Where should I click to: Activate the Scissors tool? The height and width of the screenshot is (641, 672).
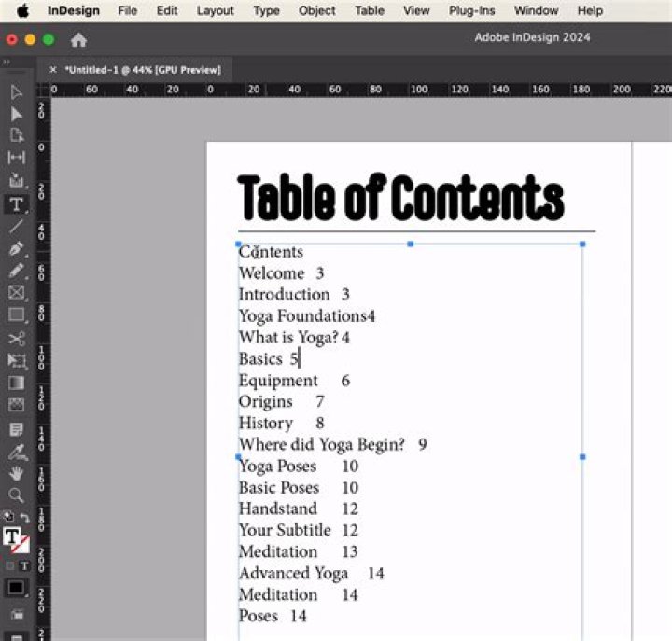point(16,339)
